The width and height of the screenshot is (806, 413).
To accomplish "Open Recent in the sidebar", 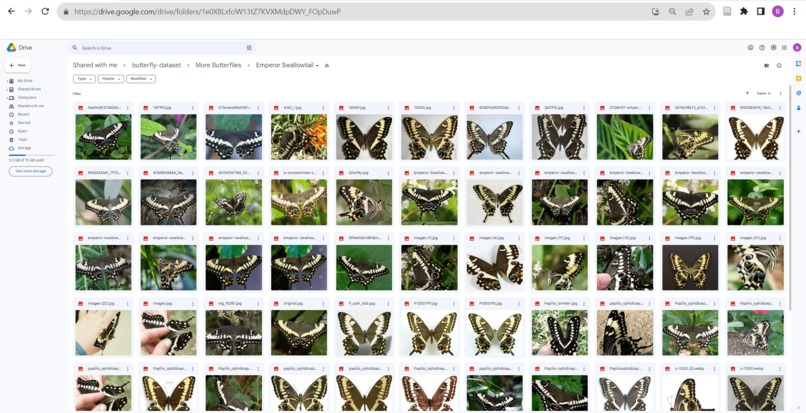I will pos(23,114).
